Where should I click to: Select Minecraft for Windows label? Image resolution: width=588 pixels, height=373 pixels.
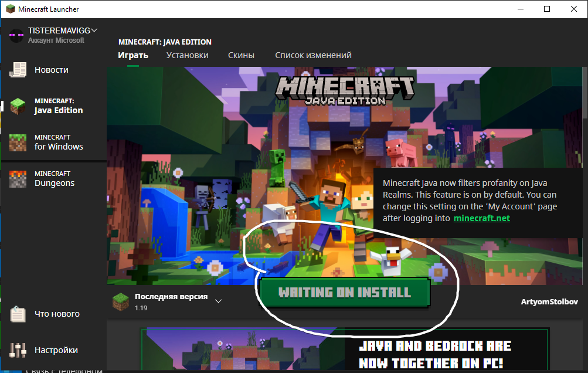tap(59, 142)
